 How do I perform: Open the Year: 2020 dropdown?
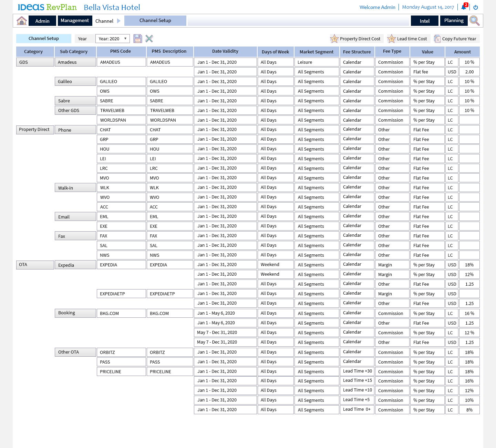113,39
